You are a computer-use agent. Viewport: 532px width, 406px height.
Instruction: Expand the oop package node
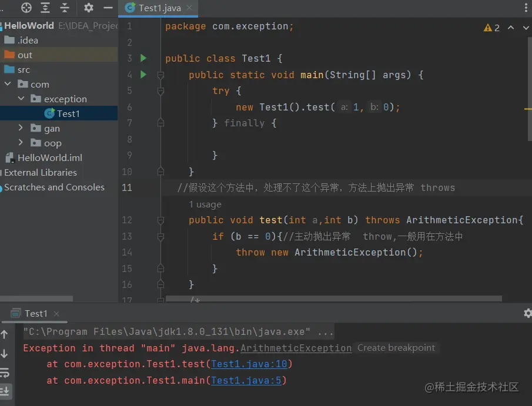(x=21, y=142)
